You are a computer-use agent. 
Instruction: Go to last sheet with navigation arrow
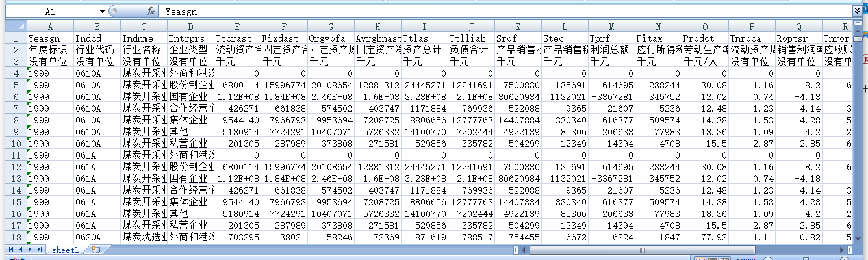38,250
